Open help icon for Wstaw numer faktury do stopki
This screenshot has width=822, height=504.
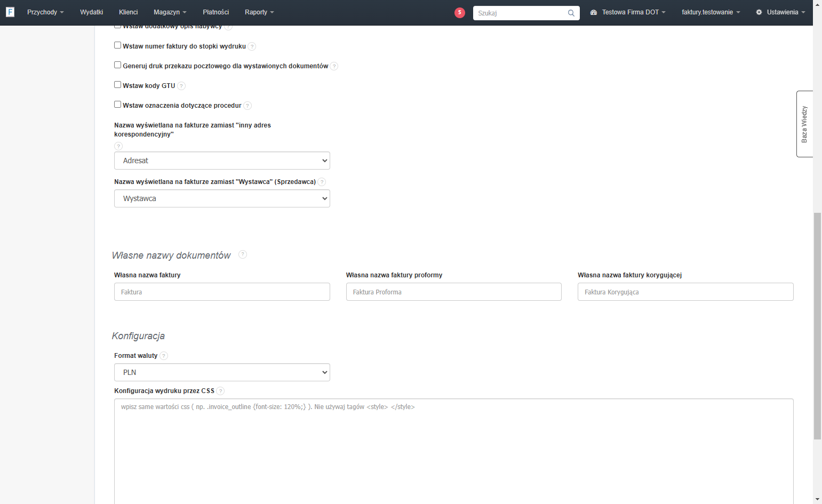click(x=252, y=46)
